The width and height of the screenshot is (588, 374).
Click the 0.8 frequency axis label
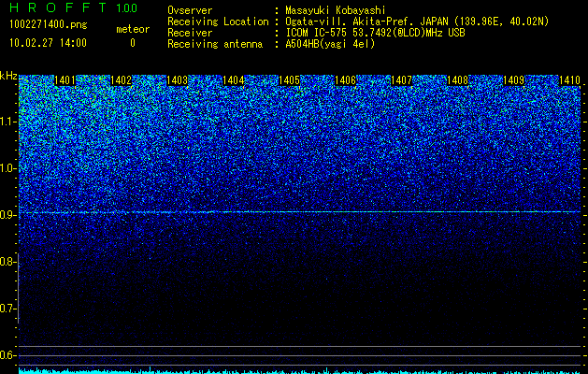click(x=8, y=262)
